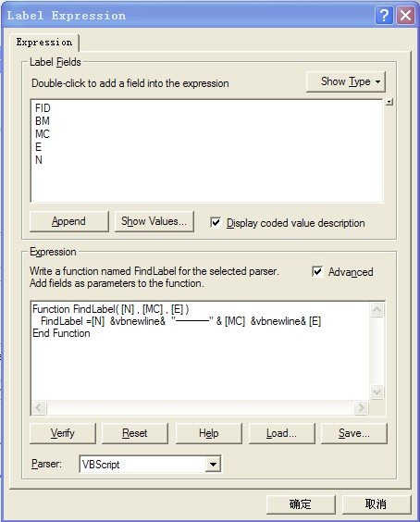The width and height of the screenshot is (420, 522).
Task: Click inside the expression code editor
Action: click(x=201, y=351)
